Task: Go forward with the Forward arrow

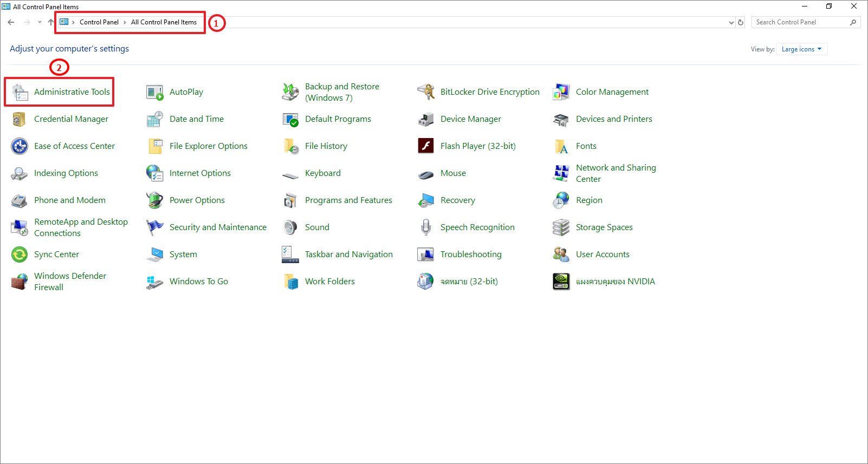Action: pyautogui.click(x=27, y=22)
